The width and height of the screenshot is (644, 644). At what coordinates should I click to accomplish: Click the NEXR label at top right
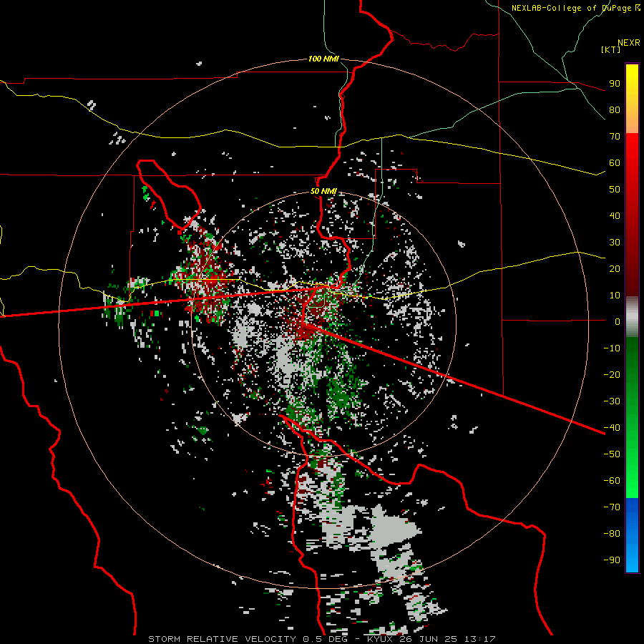click(x=629, y=43)
